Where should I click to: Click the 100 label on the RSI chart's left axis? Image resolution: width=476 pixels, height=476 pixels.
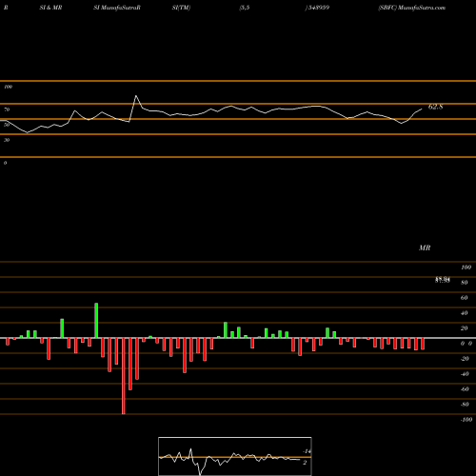click(x=8, y=87)
